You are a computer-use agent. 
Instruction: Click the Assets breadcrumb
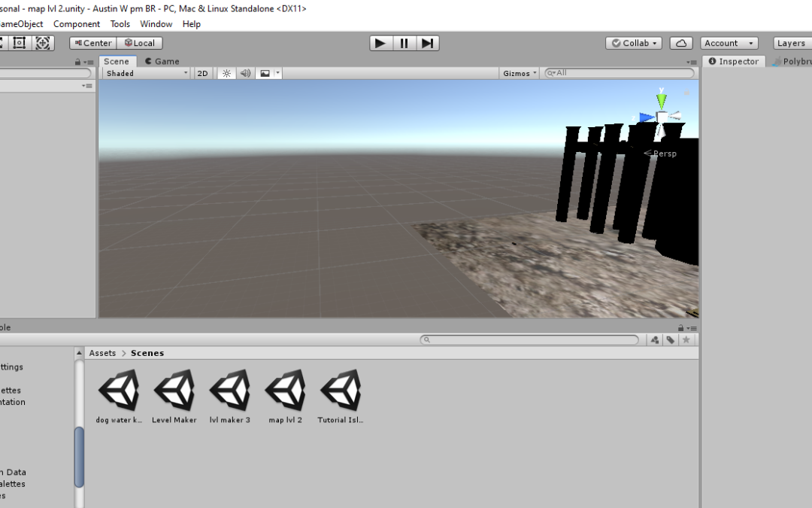pyautogui.click(x=102, y=353)
